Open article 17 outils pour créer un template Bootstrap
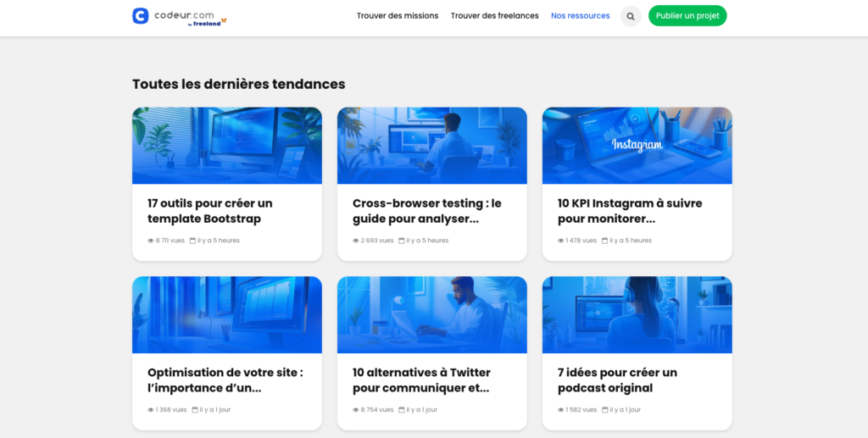The width and height of the screenshot is (868, 438). (210, 211)
